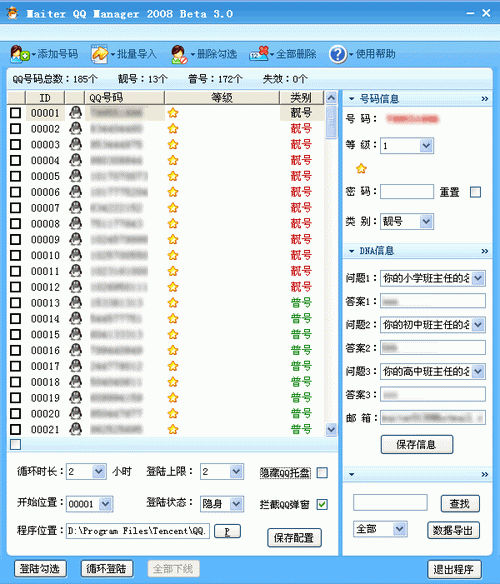The image size is (500, 584).
Task: Open the 全部 search filter dropdown
Action: (399, 529)
